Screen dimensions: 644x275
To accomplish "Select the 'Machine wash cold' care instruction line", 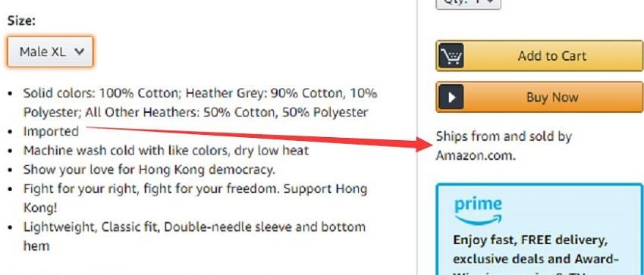I will tap(166, 151).
